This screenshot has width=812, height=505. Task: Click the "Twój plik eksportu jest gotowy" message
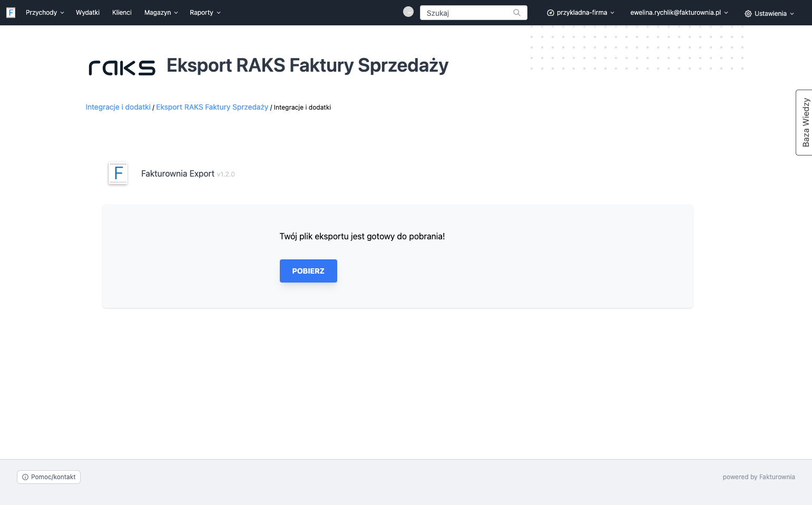[362, 236]
